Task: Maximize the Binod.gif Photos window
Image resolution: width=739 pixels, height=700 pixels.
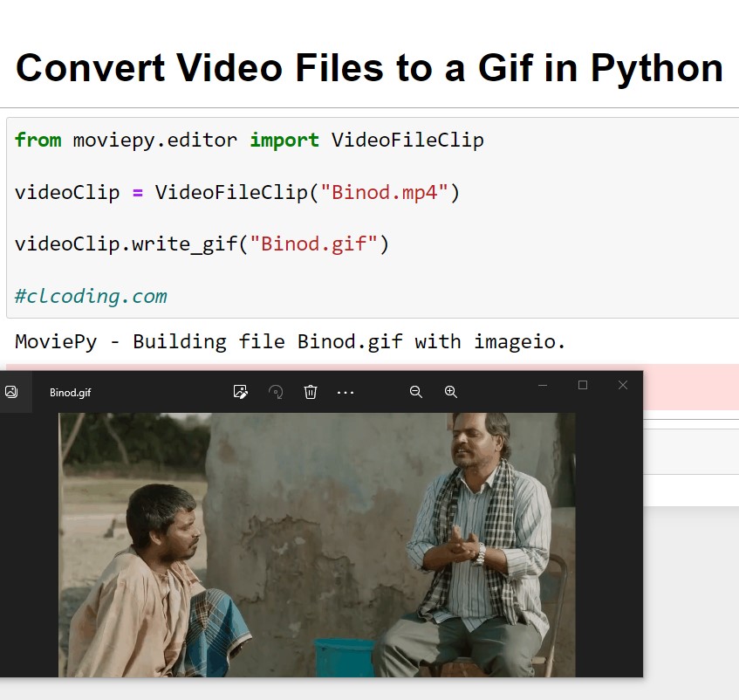Action: [x=583, y=385]
